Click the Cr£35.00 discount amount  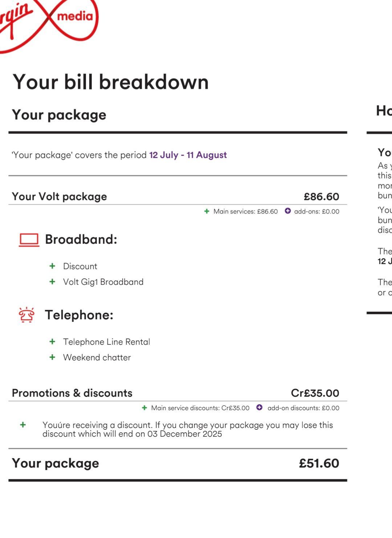pyautogui.click(x=315, y=393)
